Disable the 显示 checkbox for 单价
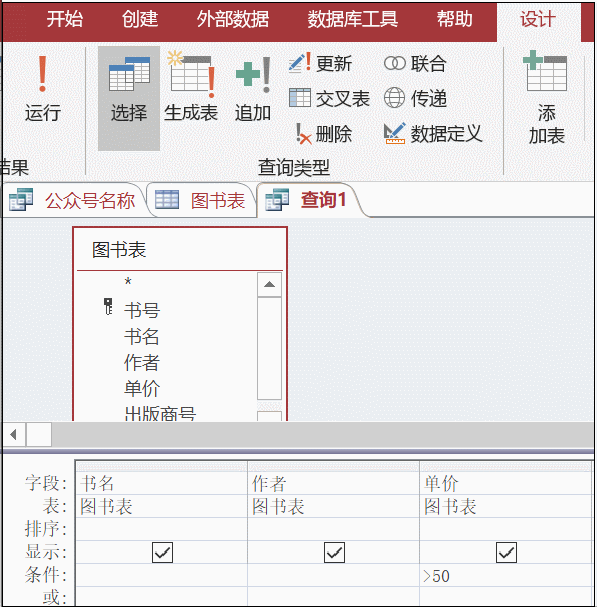The width and height of the screenshot is (597, 607). (506, 552)
